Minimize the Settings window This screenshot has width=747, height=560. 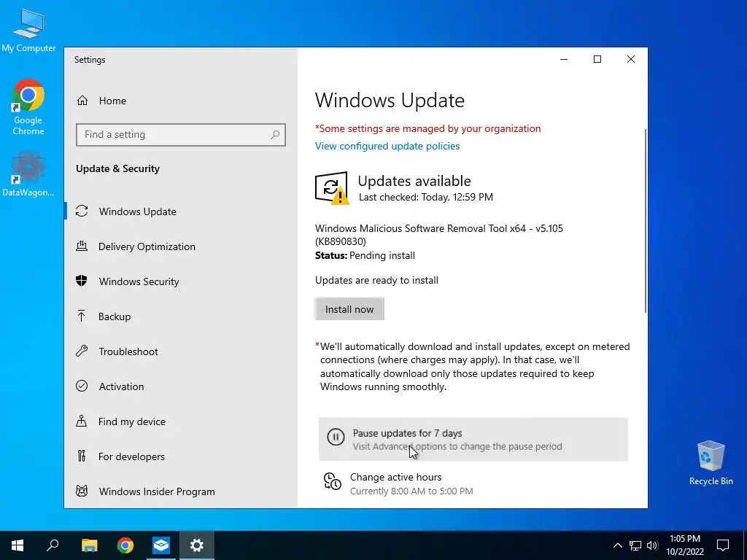pos(564,59)
